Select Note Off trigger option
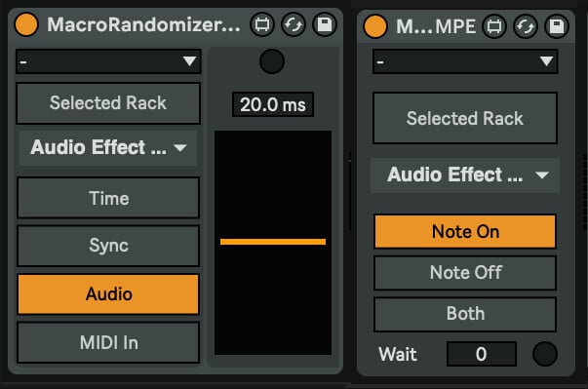The height and width of the screenshot is (389, 588). 465,272
